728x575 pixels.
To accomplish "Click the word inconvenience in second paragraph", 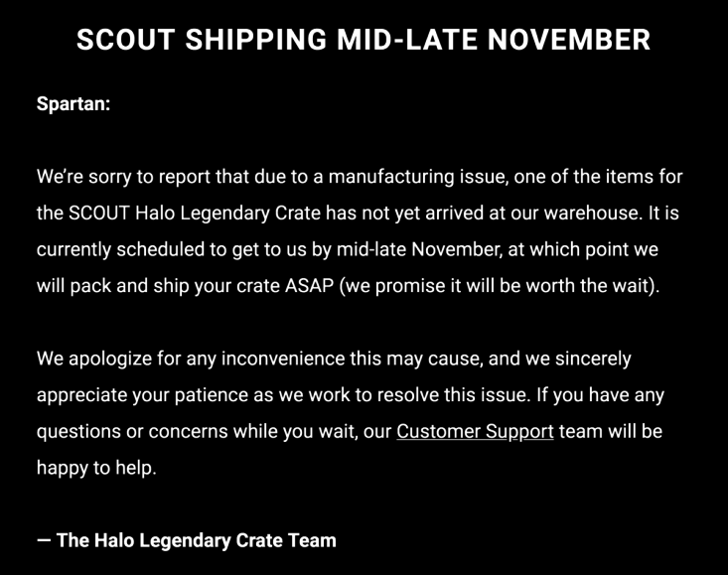I will click(283, 359).
